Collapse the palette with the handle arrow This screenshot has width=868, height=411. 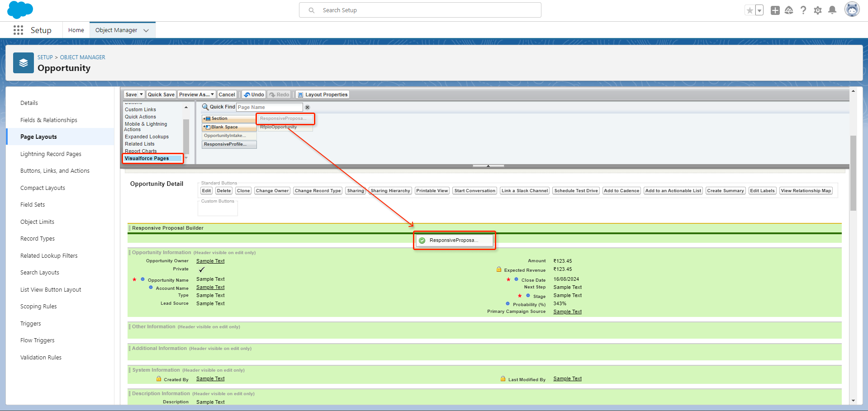pos(488,166)
